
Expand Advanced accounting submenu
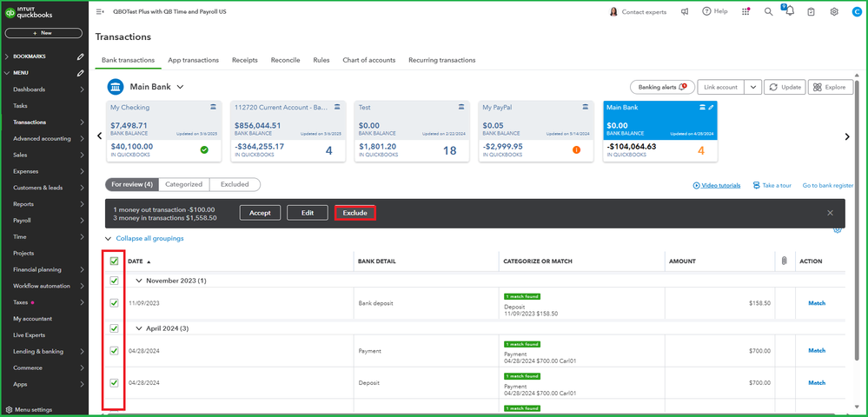pos(82,139)
